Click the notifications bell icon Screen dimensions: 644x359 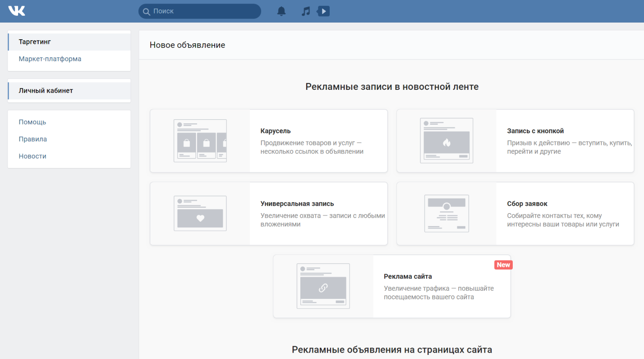click(x=281, y=11)
